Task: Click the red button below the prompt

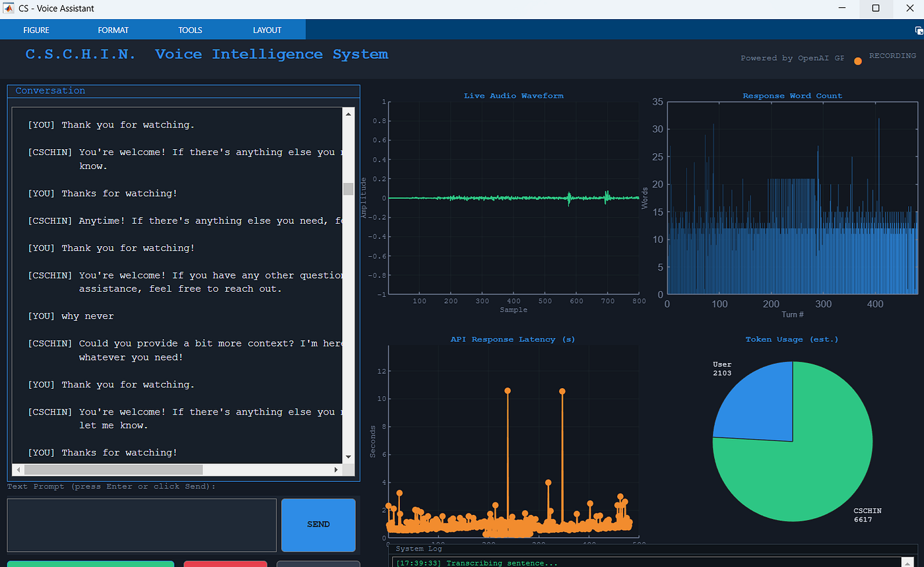Action: click(225, 564)
